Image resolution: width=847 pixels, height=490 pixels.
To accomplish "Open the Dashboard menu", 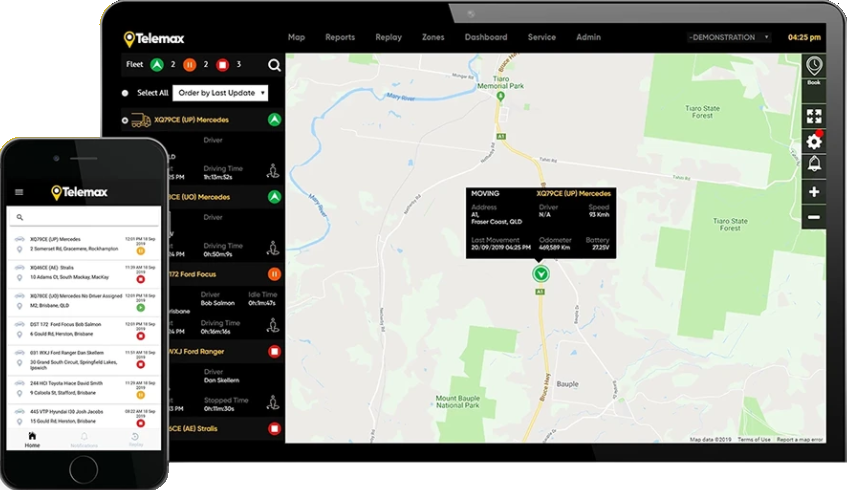I will coord(486,37).
